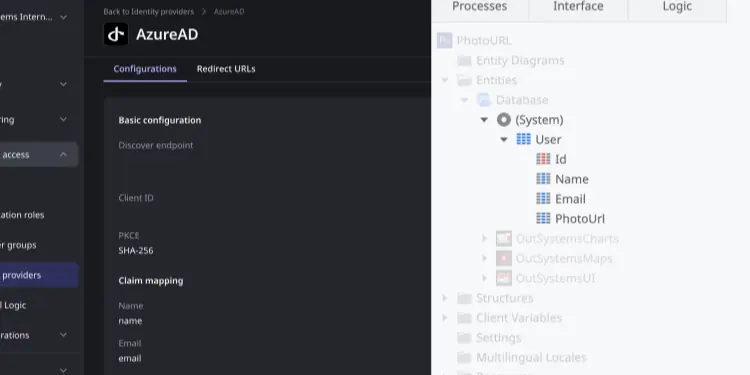Viewport: 750px width, 375px height.
Task: Select the Name attribute label
Action: 572,179
